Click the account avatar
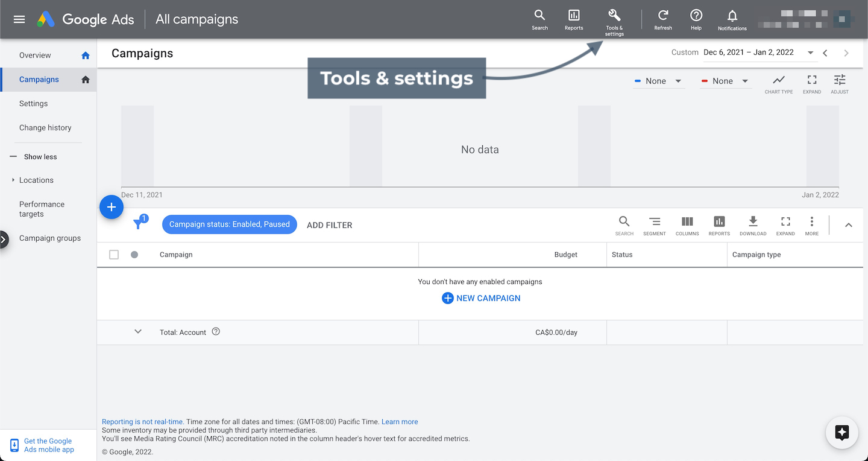Viewport: 868px width, 461px height. click(x=842, y=20)
